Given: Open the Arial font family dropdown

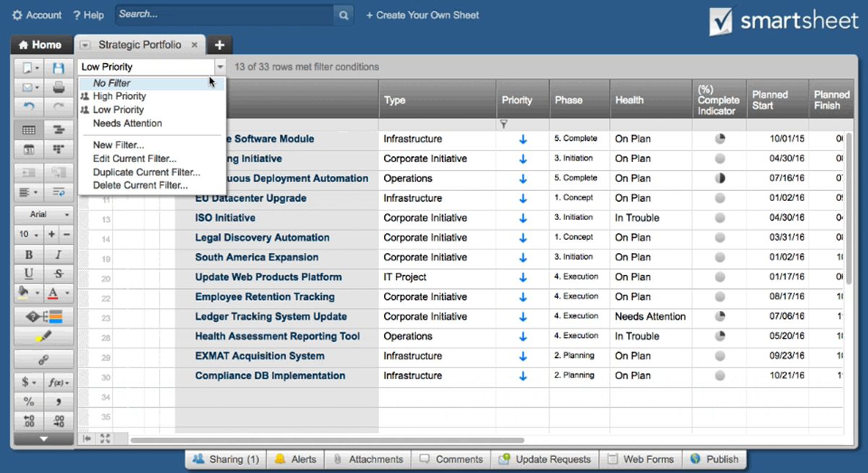Looking at the screenshot, I should tap(43, 214).
